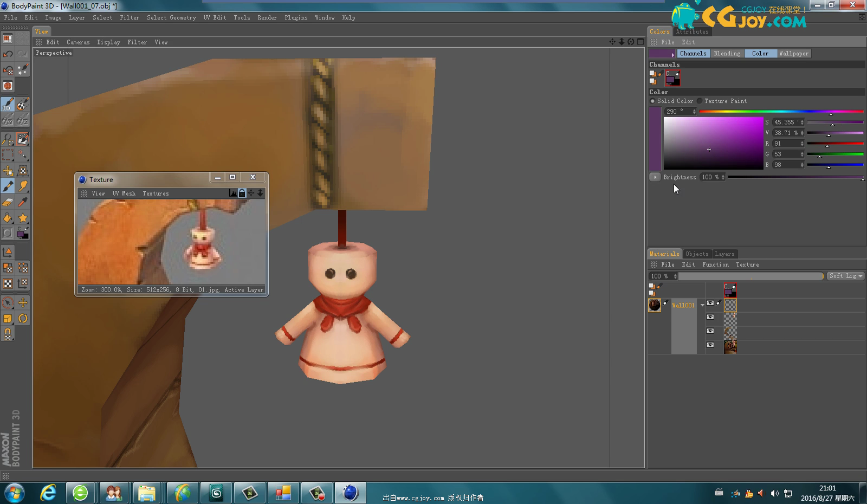Click the Undo arrow in left toolbar
Viewport: 867px width, 504px height.
[x=8, y=54]
